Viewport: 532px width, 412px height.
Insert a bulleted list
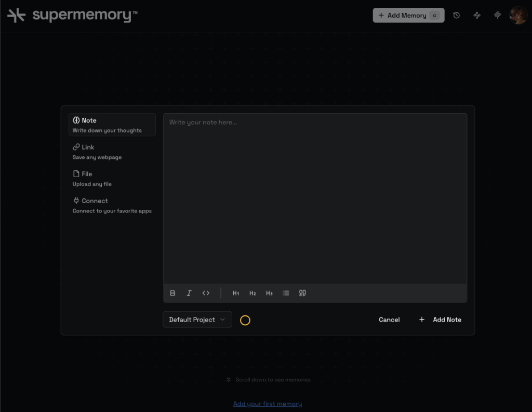coord(286,293)
